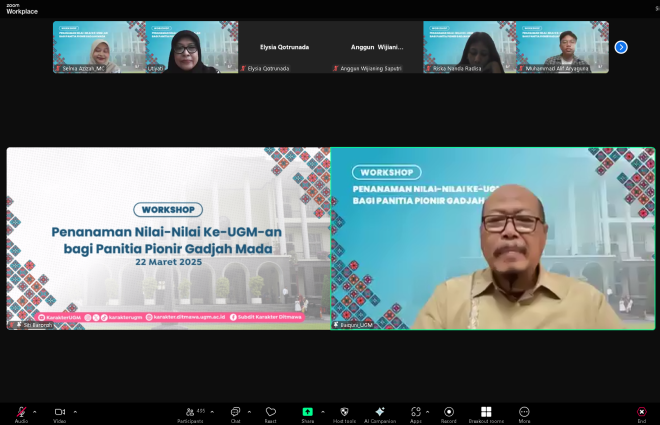Open the More options menu
This screenshot has width=660, height=425.
point(524,412)
